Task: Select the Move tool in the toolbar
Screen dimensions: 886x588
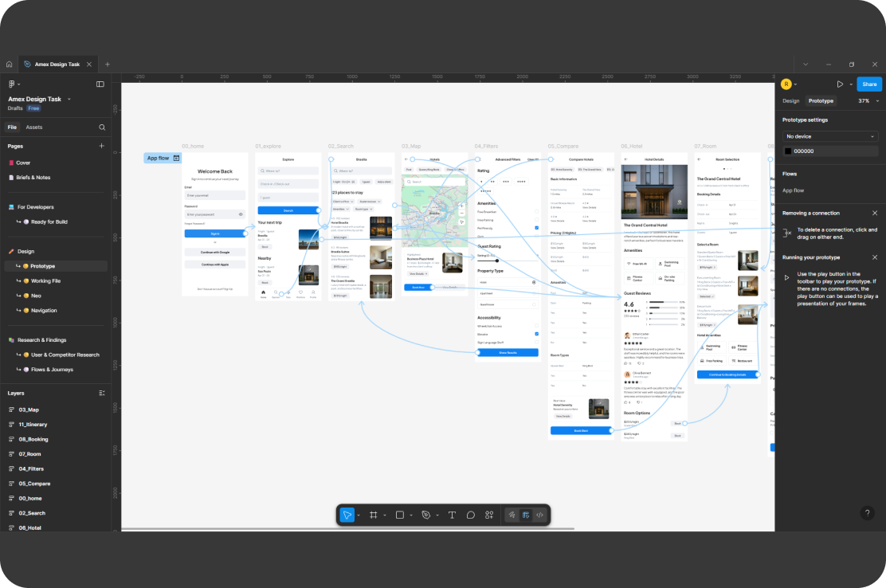Action: pyautogui.click(x=347, y=515)
